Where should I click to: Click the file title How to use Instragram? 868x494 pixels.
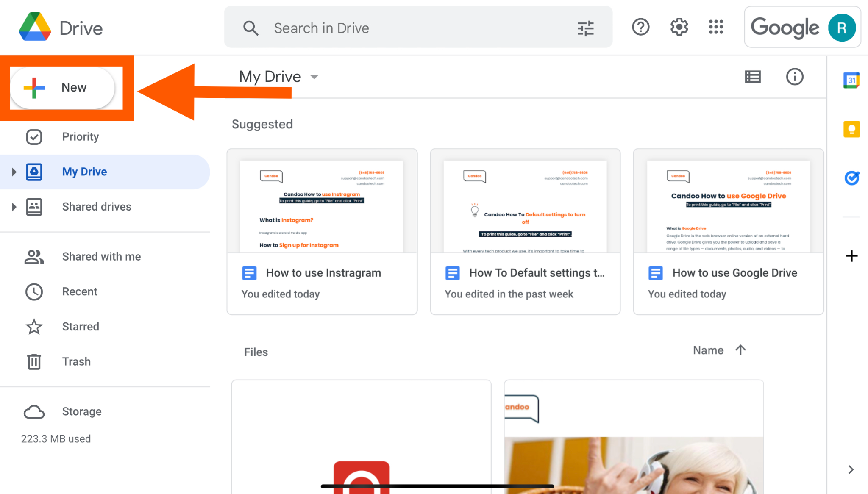click(323, 273)
